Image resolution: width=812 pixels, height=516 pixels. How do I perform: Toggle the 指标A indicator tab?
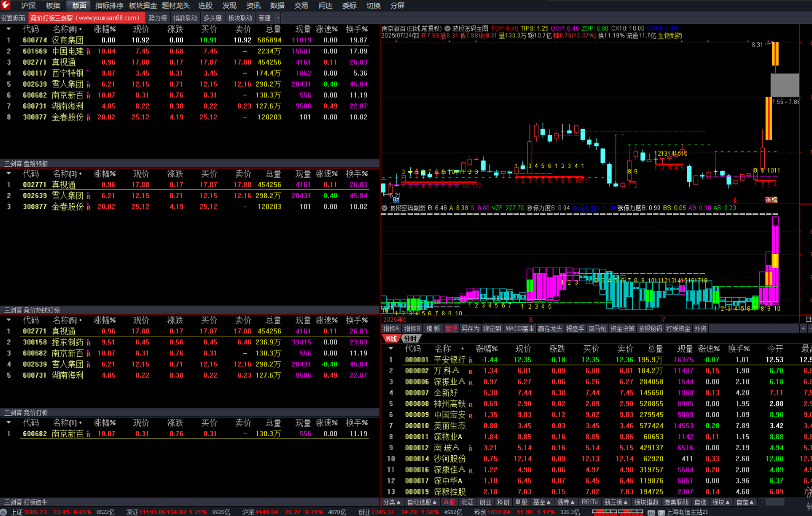click(392, 328)
